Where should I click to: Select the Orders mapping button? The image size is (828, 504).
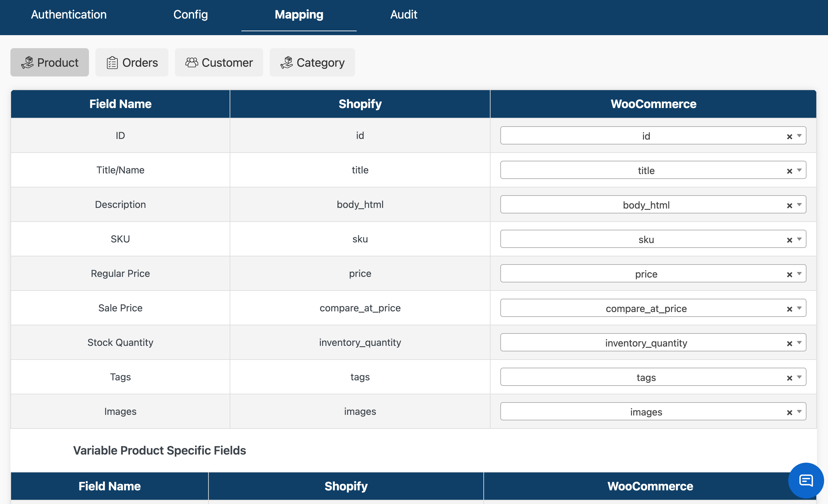[x=132, y=62]
